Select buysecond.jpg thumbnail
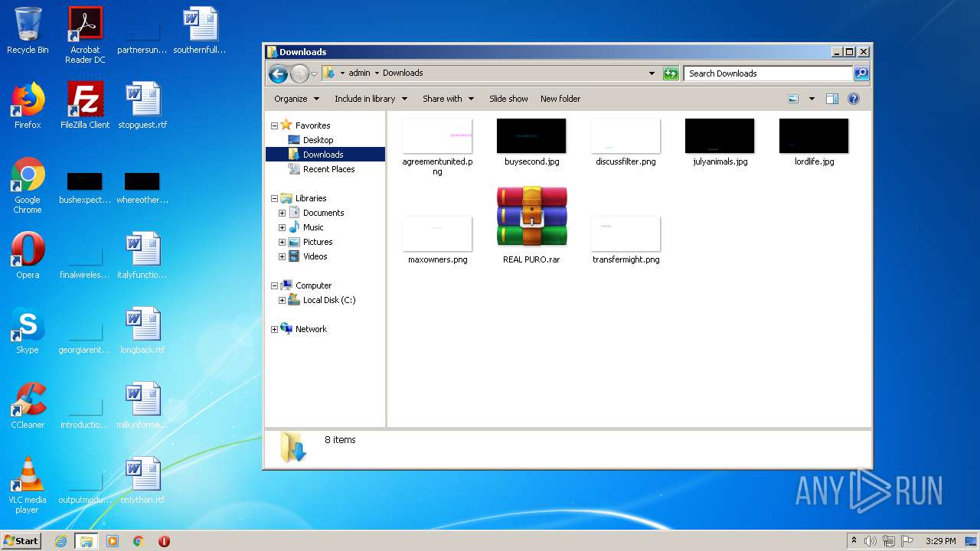980x551 pixels. tap(531, 142)
